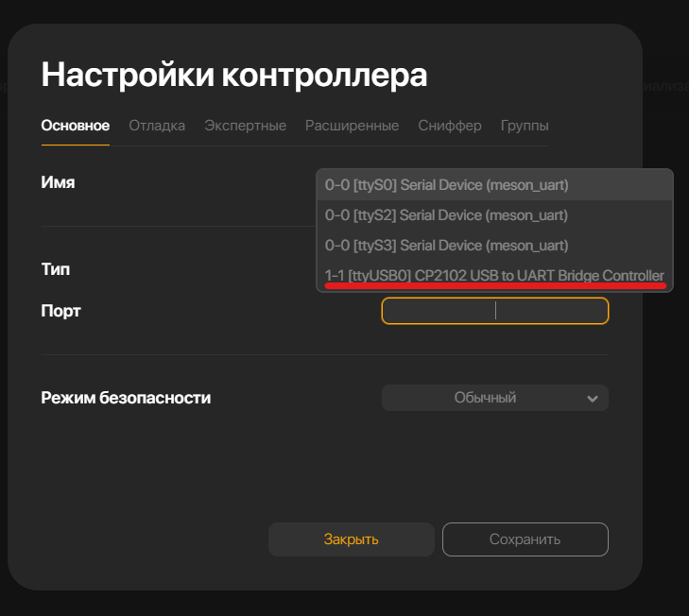Screen dimensions: 689x616
Task: Click the Имя field label
Action: click(59, 182)
